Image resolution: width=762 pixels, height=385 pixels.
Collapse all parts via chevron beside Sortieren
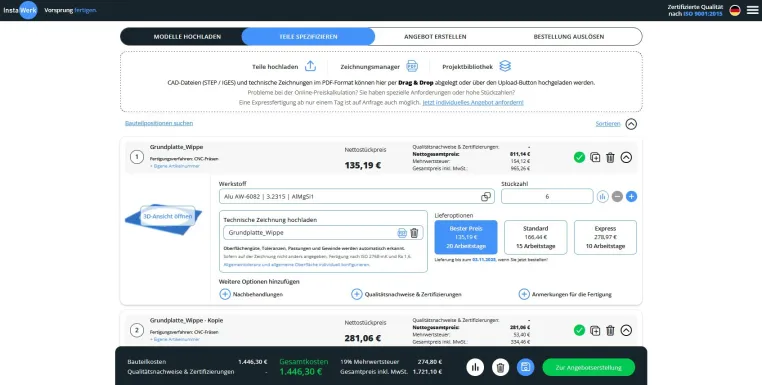[x=631, y=124]
